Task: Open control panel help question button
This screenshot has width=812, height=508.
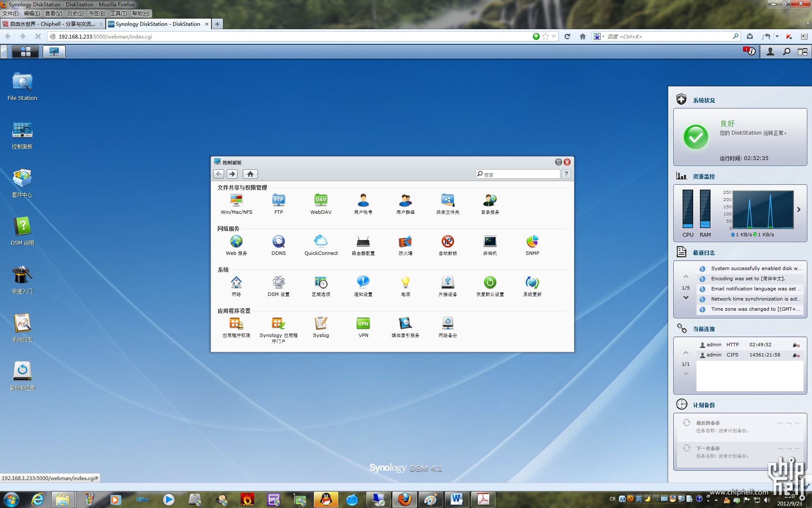Action: coord(566,174)
